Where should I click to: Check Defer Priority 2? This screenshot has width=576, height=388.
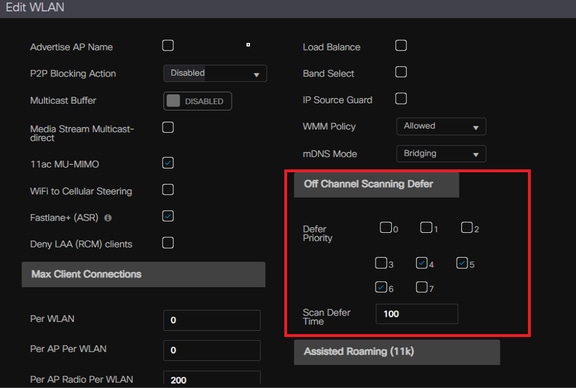click(x=467, y=227)
